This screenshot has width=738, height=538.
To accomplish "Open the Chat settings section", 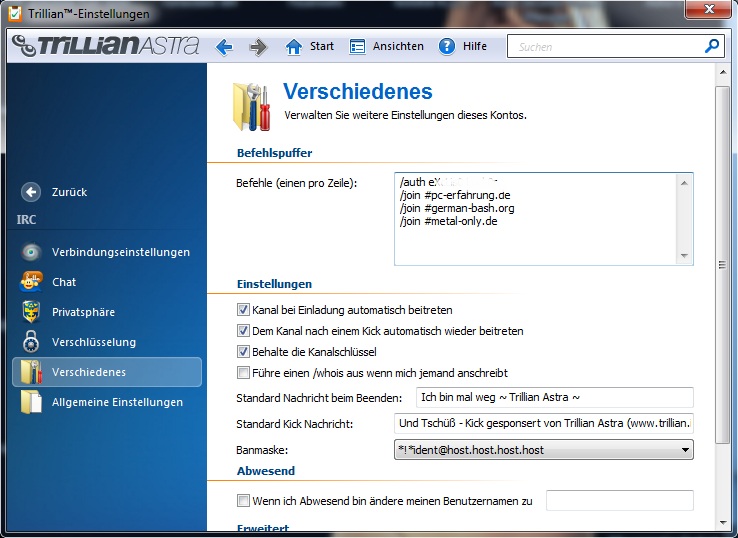I will (64, 282).
